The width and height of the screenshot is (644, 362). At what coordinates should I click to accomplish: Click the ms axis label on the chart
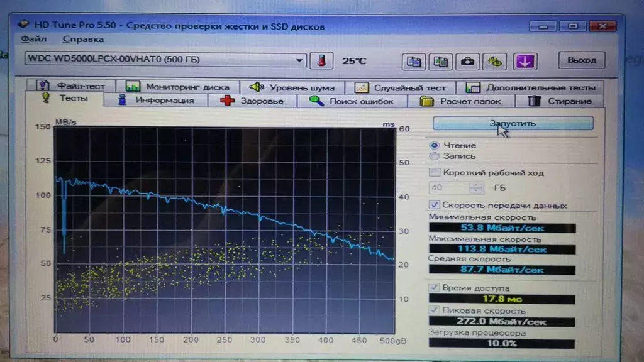pyautogui.click(x=388, y=124)
